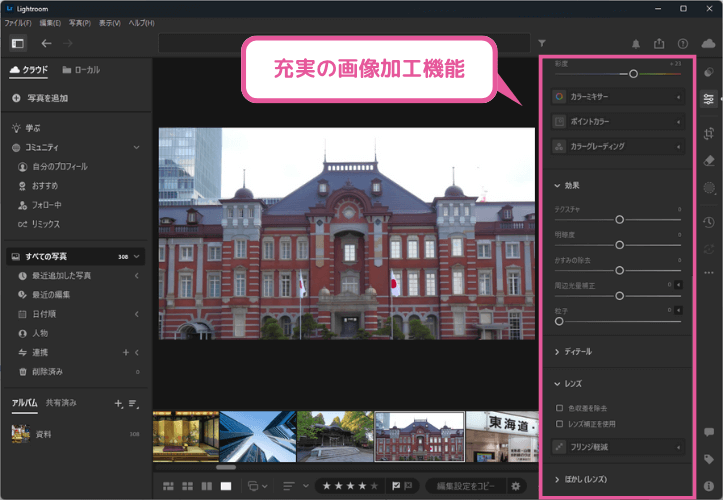This screenshot has height=500, width=724.
Task: Toggle the pick flag in the bottom bar
Action: click(396, 486)
